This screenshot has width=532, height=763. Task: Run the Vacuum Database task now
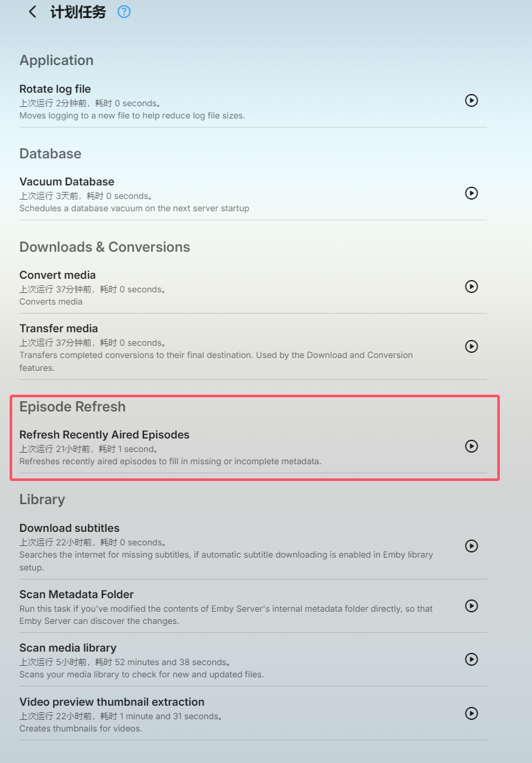click(472, 193)
